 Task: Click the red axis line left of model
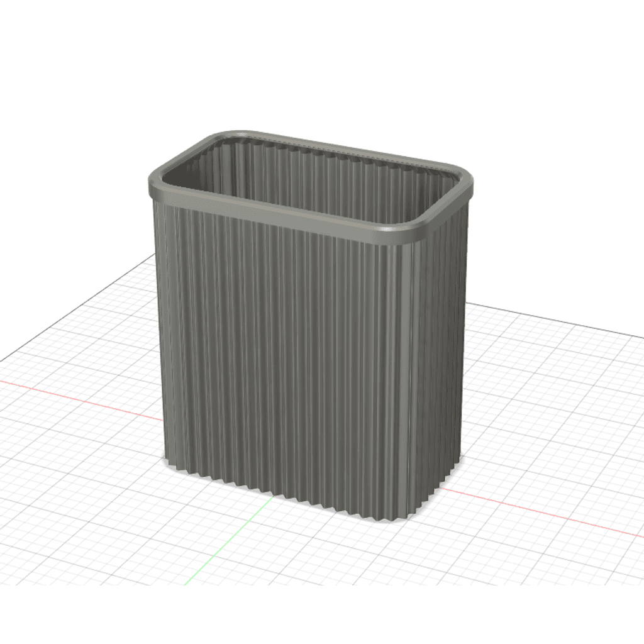tap(81, 401)
